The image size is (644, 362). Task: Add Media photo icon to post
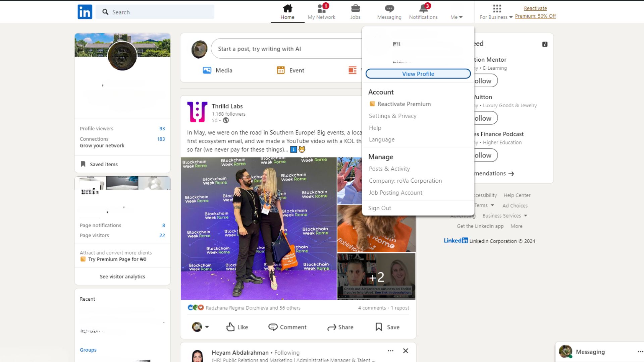tap(207, 70)
